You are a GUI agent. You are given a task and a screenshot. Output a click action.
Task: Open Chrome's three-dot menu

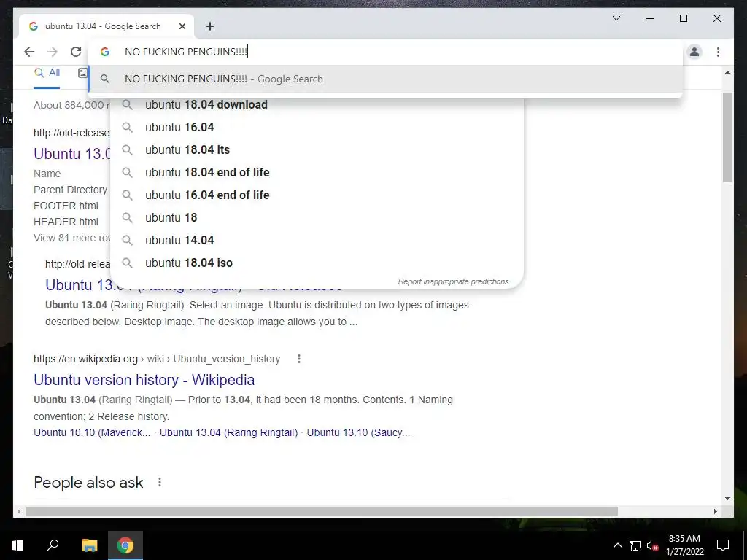(718, 52)
